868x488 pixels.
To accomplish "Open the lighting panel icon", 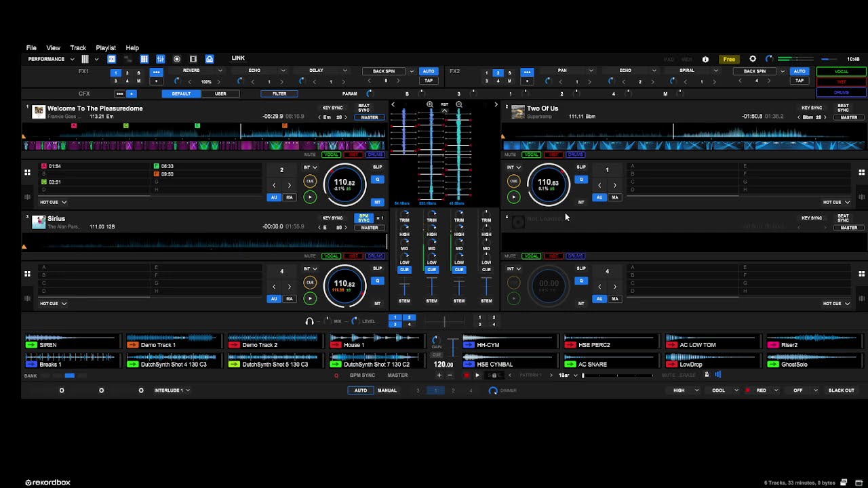I will [x=210, y=59].
